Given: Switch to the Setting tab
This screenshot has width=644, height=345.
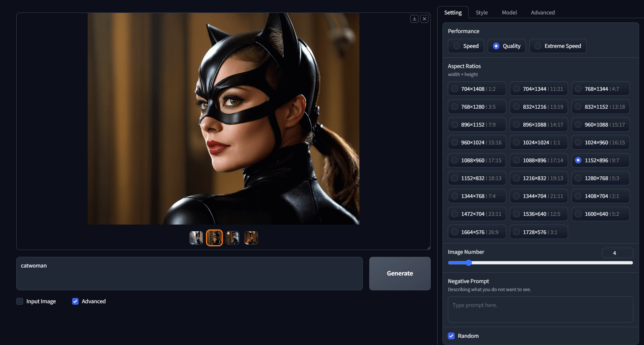Looking at the screenshot, I should pos(453,13).
